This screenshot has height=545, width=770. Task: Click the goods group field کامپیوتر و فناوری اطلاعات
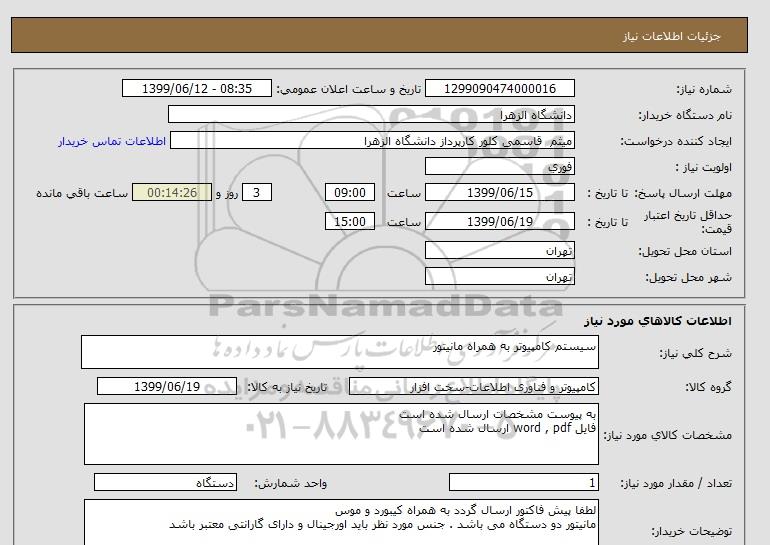pos(473,387)
